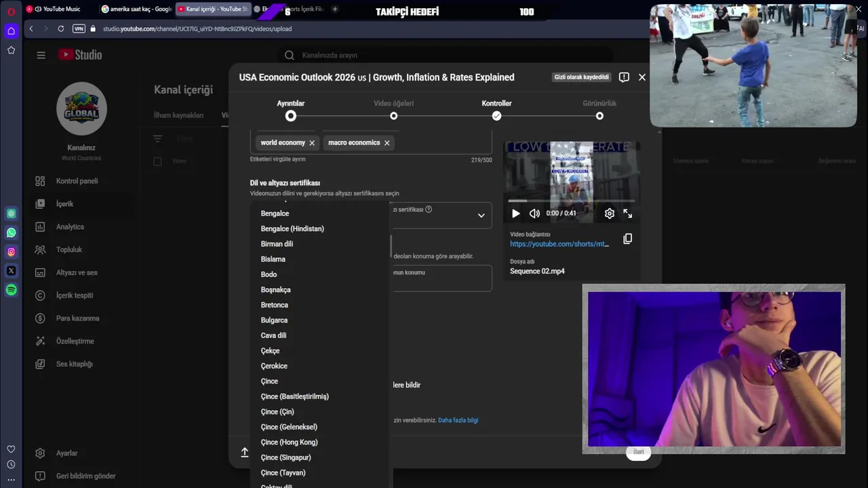Expand the preview to fullscreen
Image resolution: width=868 pixels, height=488 pixels.
tap(628, 213)
